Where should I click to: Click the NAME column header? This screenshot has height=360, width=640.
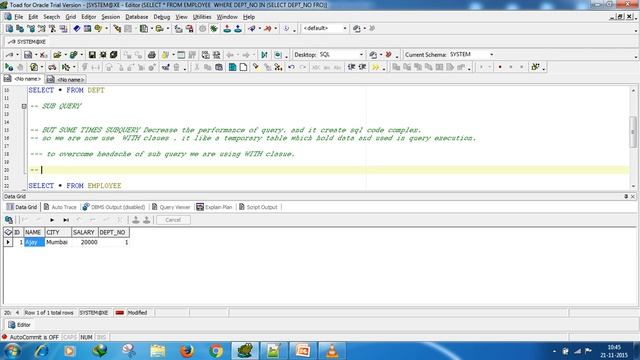tap(34, 232)
